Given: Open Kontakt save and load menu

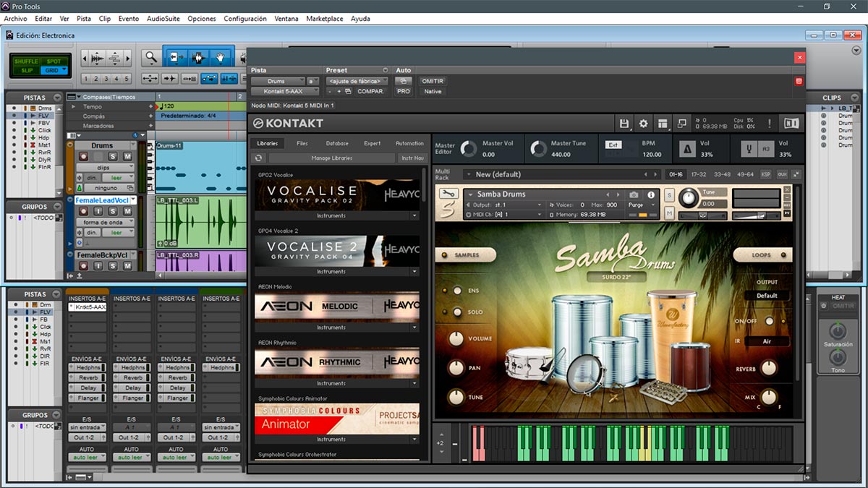Looking at the screenshot, I should 624,124.
